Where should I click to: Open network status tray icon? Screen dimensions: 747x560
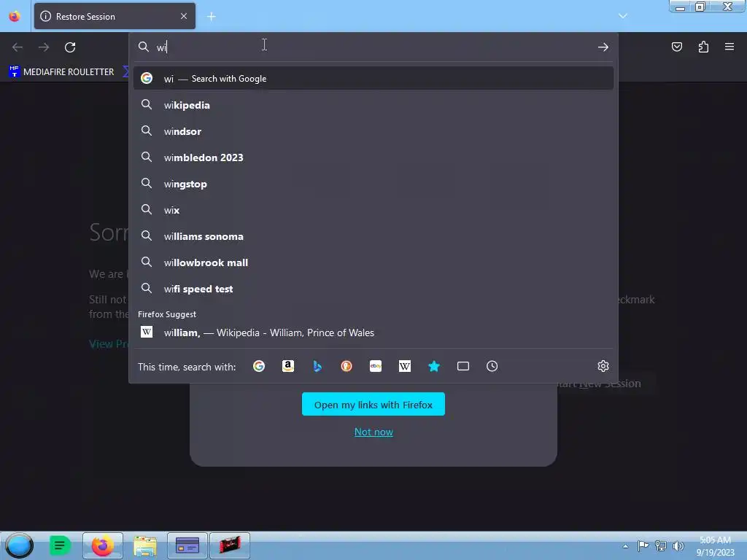pos(661,545)
